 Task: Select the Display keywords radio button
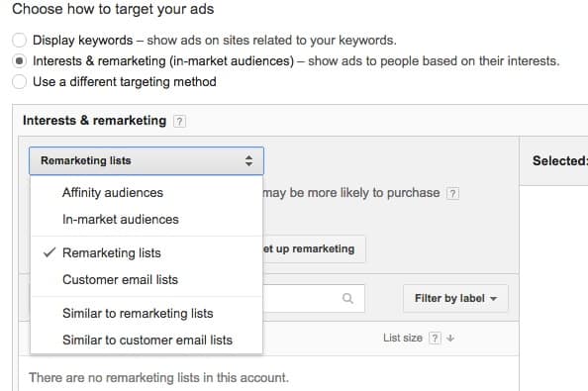coord(20,40)
